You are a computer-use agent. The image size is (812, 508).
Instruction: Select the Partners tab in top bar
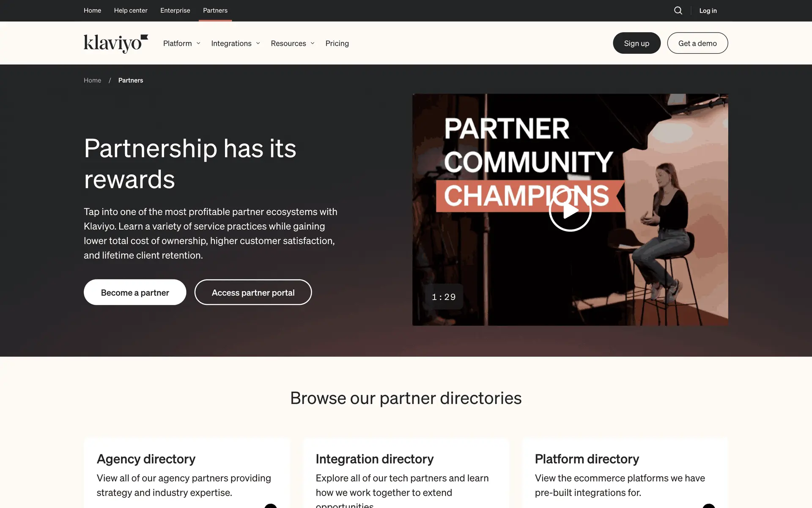tap(215, 11)
